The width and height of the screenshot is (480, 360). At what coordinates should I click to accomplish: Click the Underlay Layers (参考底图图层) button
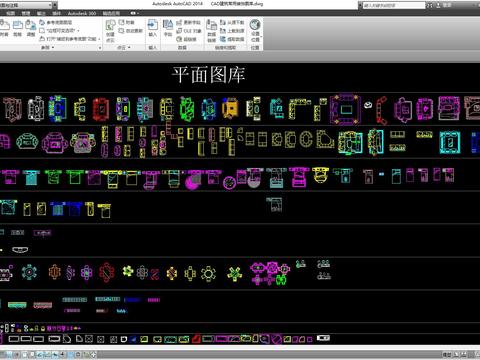(55, 22)
